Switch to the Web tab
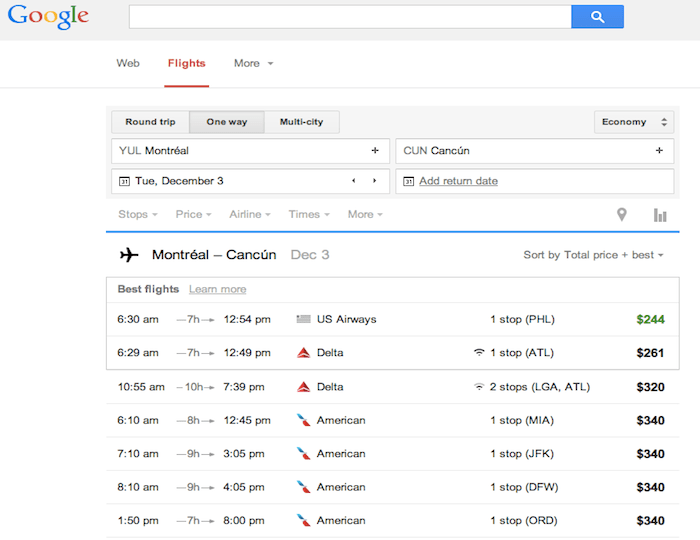The height and width of the screenshot is (540, 700). (128, 63)
